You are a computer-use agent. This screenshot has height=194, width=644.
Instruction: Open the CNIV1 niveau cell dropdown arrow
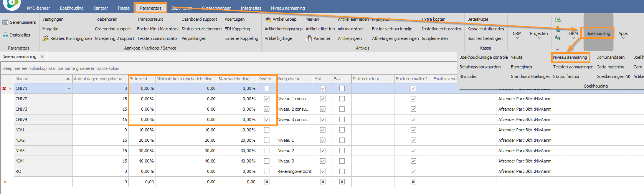69,89
